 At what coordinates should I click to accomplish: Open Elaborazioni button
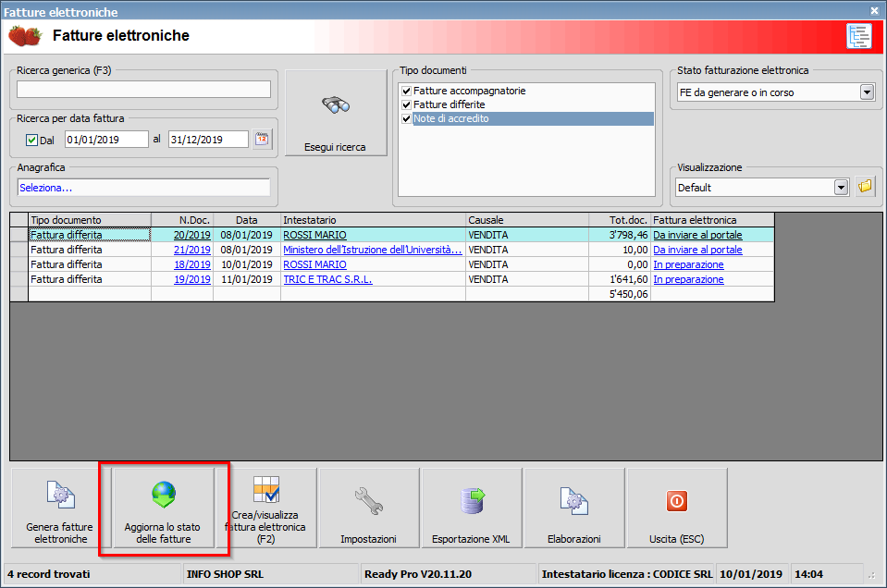pos(574,508)
